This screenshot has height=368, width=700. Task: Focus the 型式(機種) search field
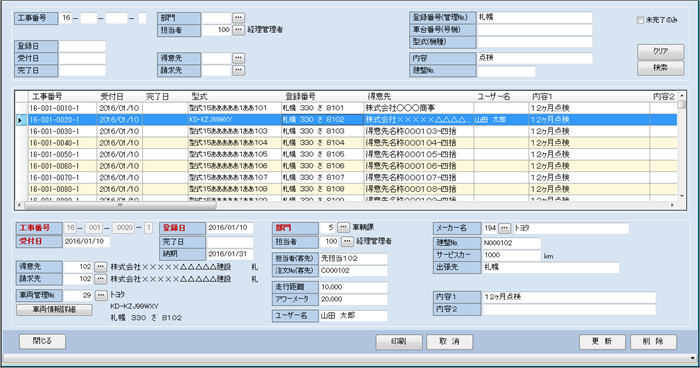pos(535,42)
